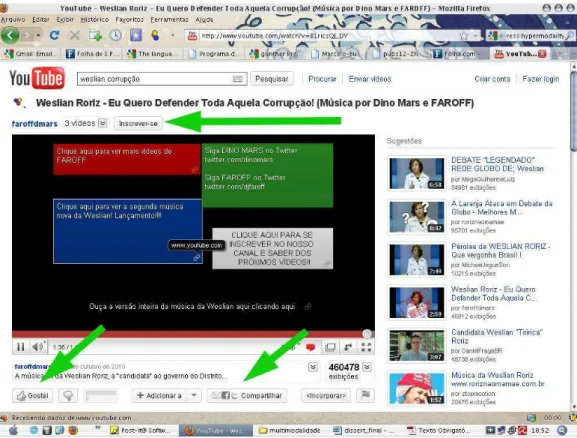The width and height of the screenshot is (577, 438).
Task: Open dissert_final document in taskbar
Action: 364,430
